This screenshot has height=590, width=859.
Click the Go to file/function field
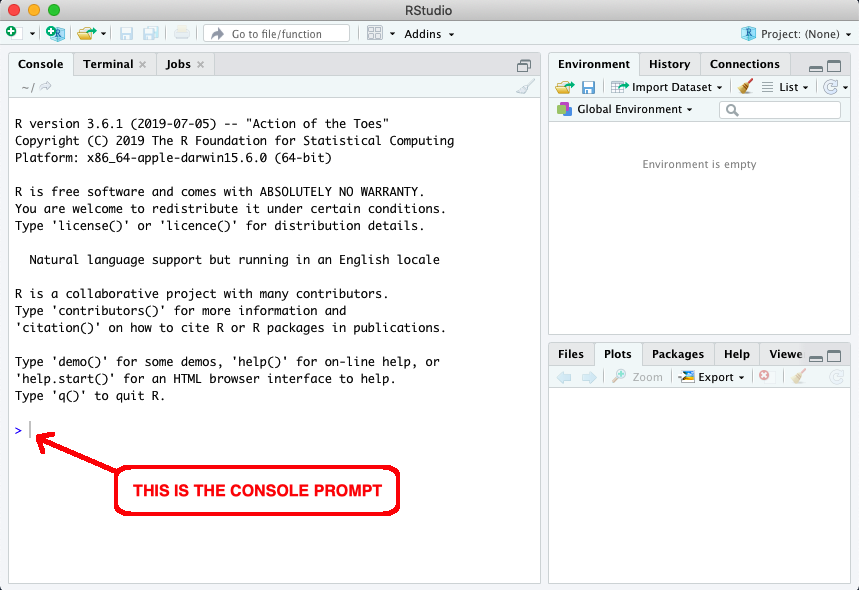277,34
